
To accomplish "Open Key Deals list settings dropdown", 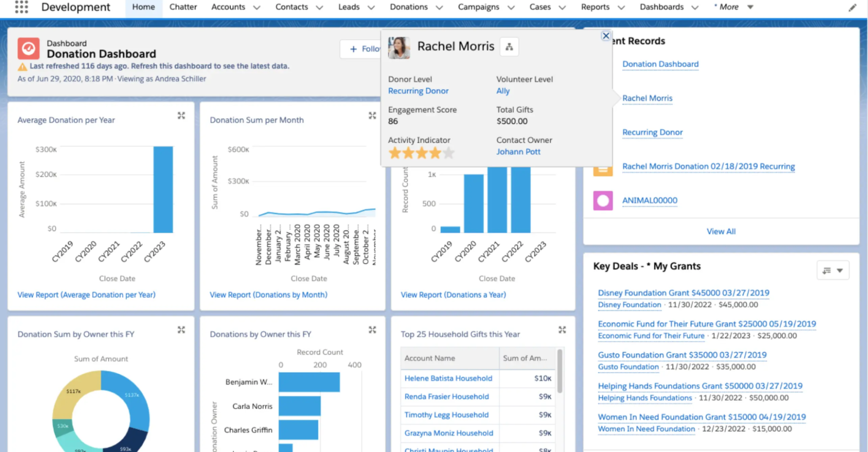I will (x=833, y=270).
